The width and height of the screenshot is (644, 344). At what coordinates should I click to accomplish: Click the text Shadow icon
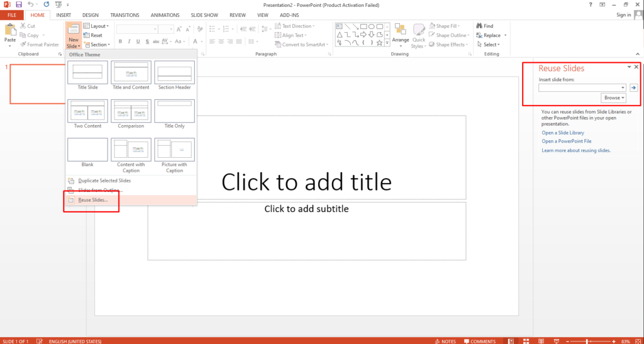tap(147, 42)
